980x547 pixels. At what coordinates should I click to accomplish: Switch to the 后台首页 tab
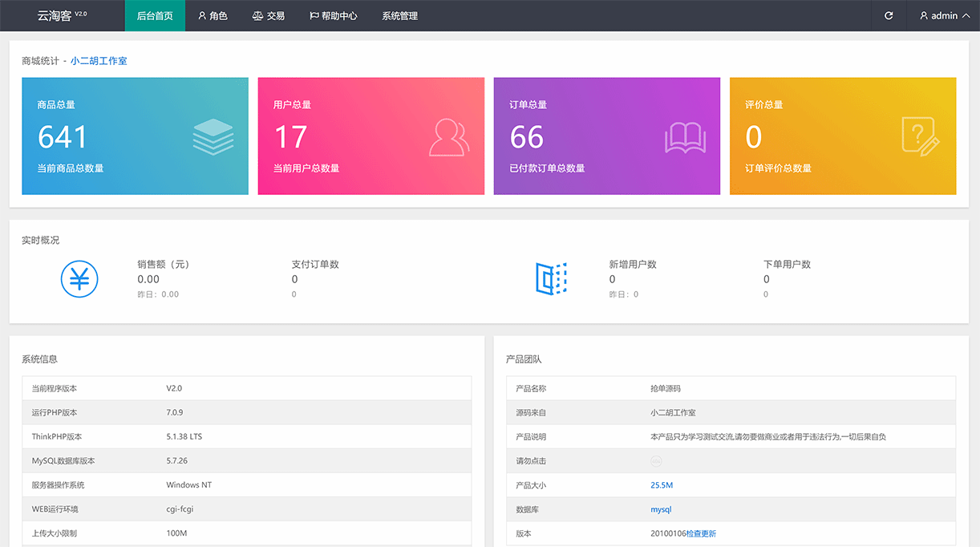[155, 15]
